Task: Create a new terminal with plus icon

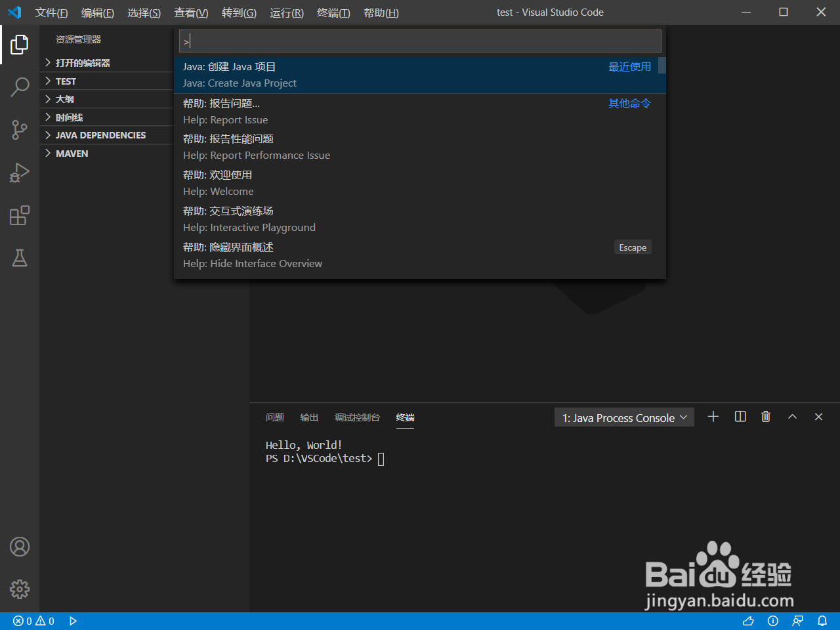Action: [x=713, y=417]
